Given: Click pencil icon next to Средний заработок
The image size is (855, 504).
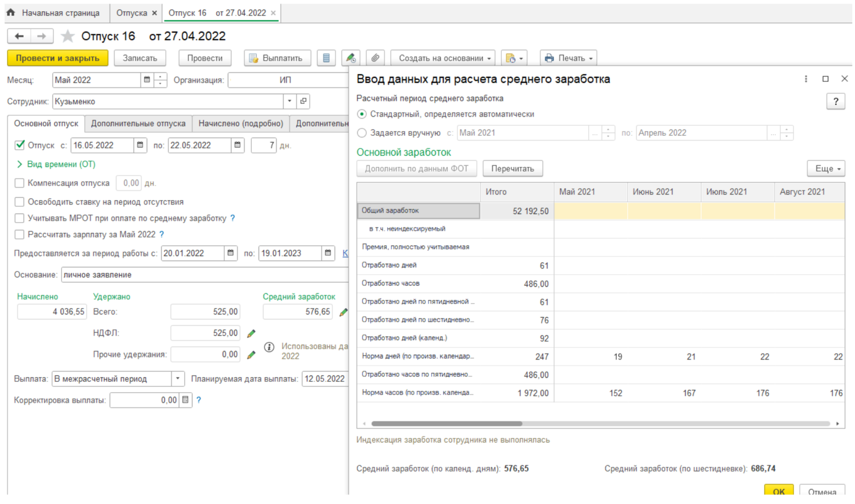Looking at the screenshot, I should (x=344, y=312).
